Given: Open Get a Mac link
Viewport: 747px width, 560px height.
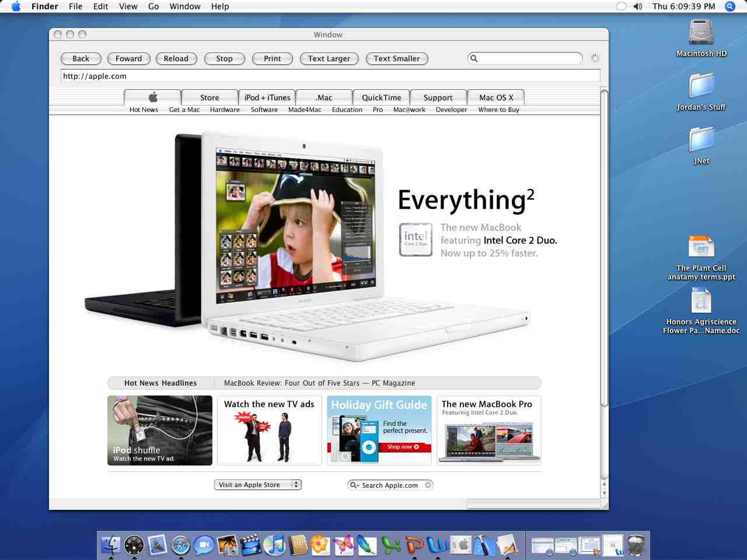Looking at the screenshot, I should coord(184,110).
